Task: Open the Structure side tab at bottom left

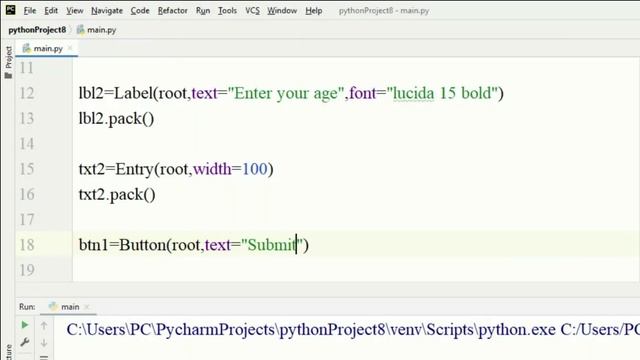Action: coord(8,352)
